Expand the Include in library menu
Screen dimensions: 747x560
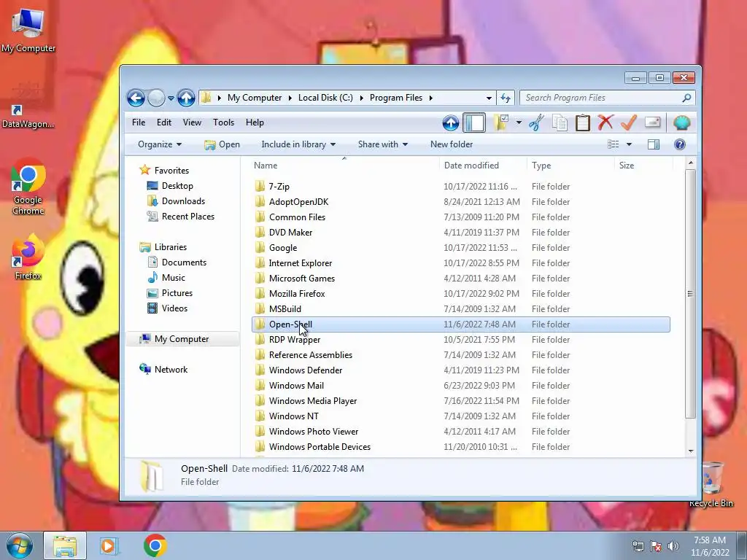pos(298,144)
